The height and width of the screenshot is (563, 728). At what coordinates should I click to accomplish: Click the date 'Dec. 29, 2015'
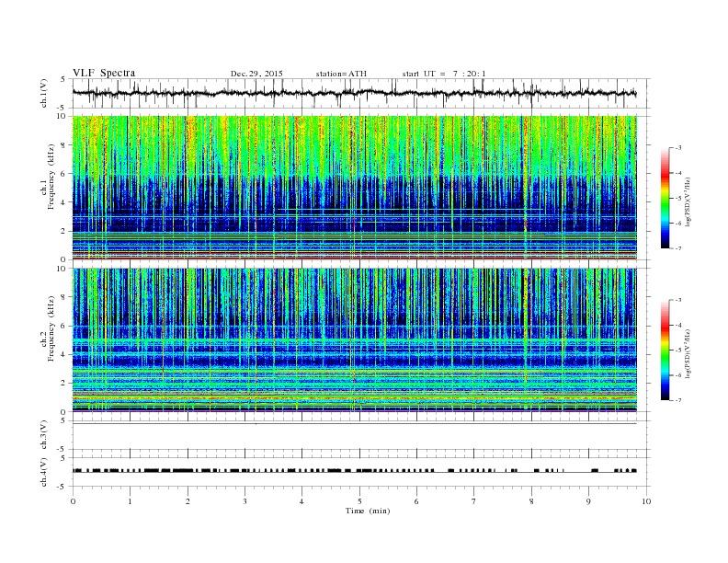click(x=256, y=74)
